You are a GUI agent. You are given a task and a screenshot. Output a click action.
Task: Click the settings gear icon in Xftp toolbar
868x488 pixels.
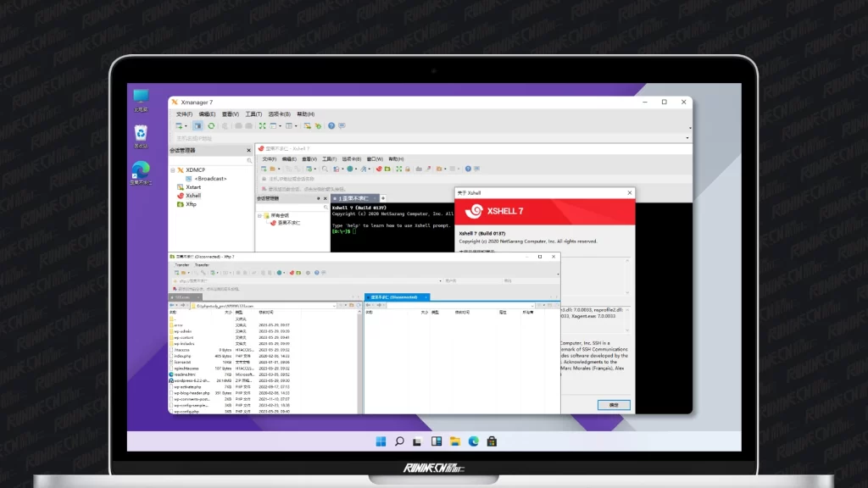[x=308, y=273]
